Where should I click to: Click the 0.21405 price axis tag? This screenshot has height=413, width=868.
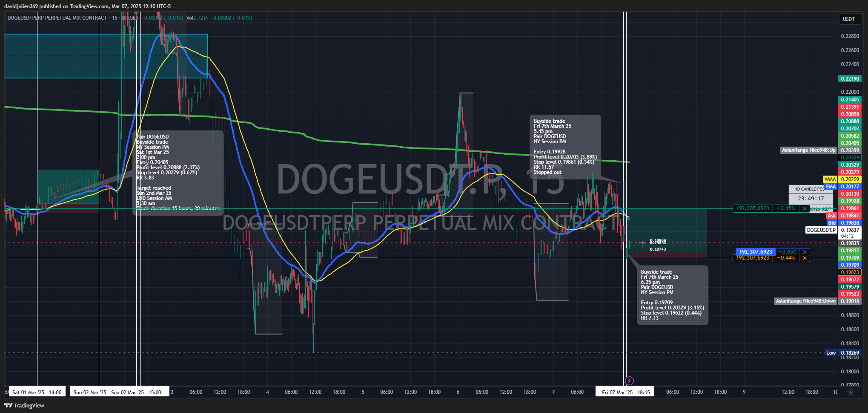pos(850,100)
